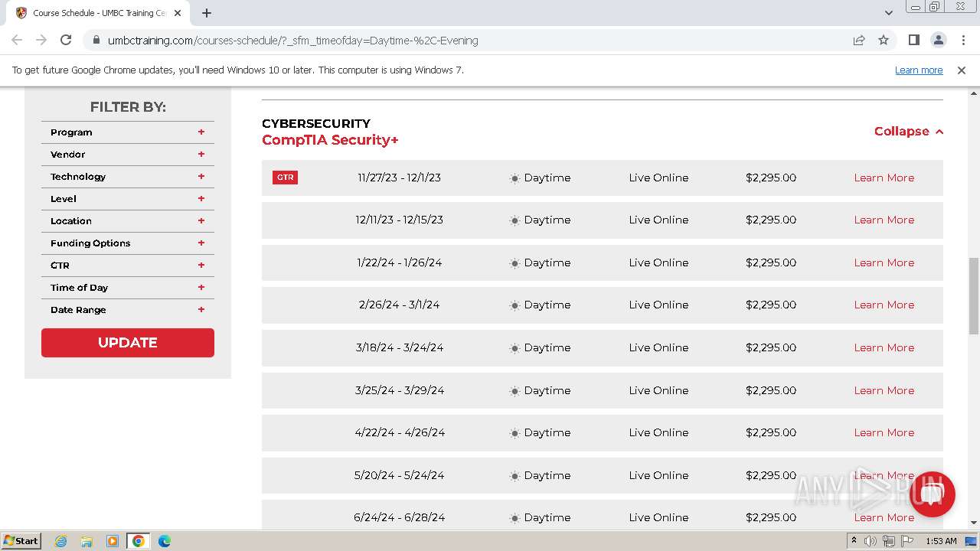
Task: Select the 5/20/24 - 5/24/24 date text
Action: click(x=399, y=475)
